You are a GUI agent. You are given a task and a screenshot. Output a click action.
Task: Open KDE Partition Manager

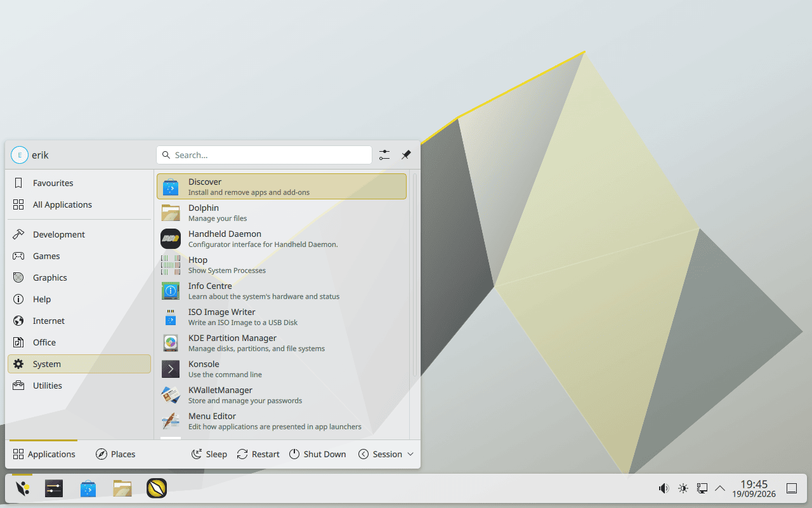(x=282, y=343)
